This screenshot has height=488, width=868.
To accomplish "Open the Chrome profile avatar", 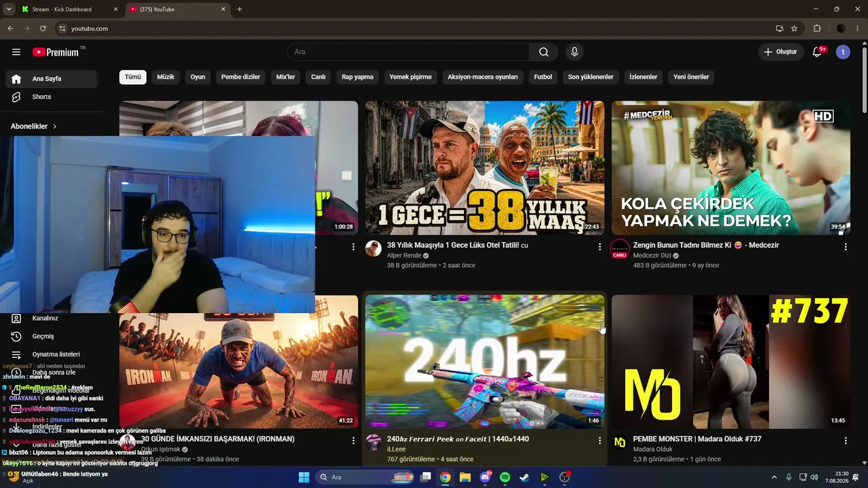I will pos(842,28).
